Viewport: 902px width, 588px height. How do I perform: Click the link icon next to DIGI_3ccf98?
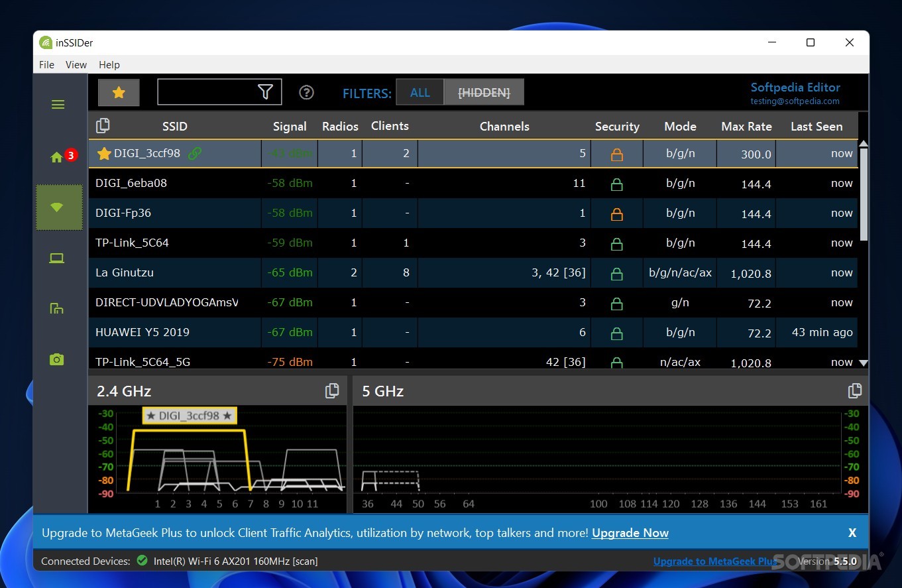point(195,153)
